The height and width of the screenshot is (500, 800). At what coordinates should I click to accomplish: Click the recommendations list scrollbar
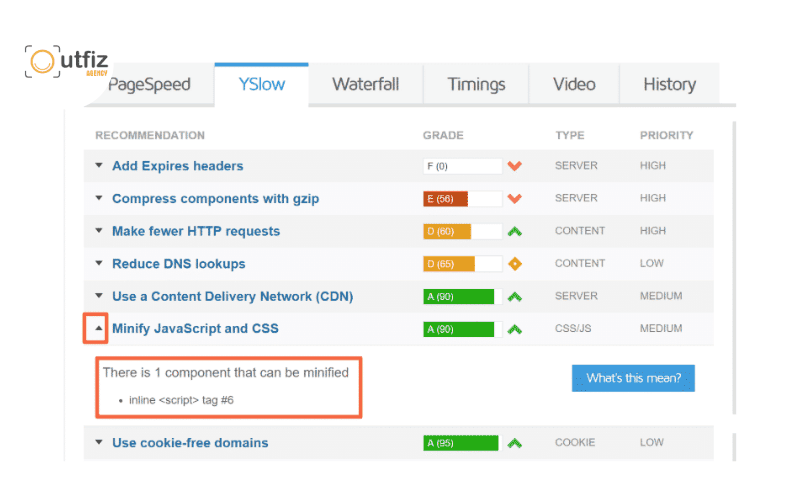(x=734, y=268)
